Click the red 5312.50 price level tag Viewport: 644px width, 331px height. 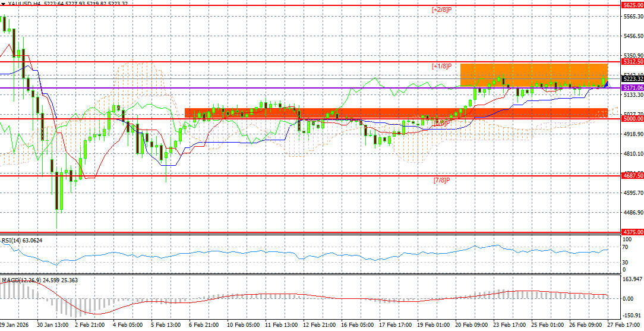[x=633, y=62]
